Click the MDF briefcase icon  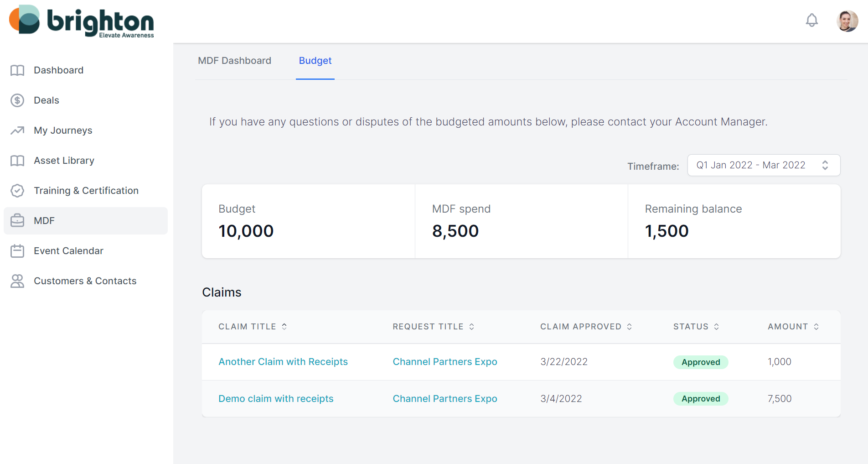pos(17,220)
